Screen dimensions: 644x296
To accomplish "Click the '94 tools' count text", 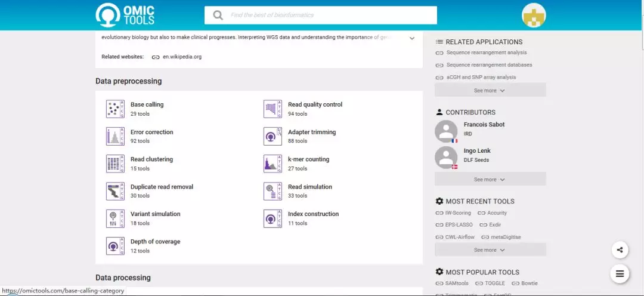I will coord(298,114).
